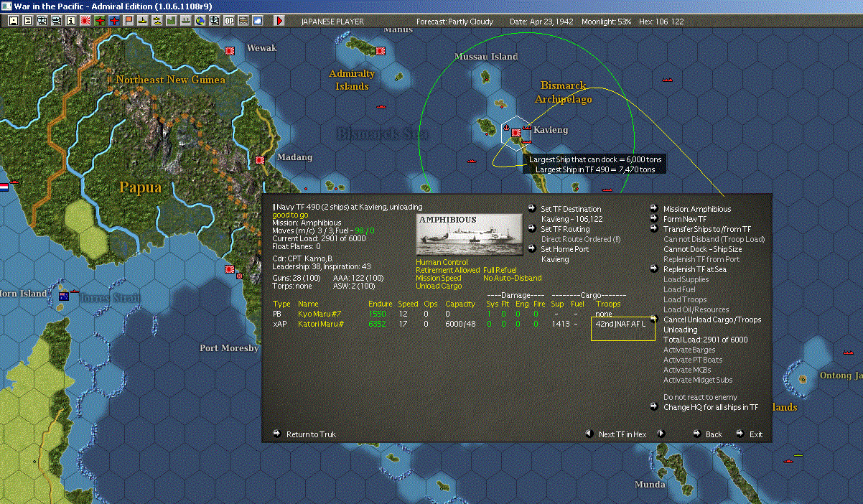Click Katori Maru capacity 6000/48

click(460, 325)
